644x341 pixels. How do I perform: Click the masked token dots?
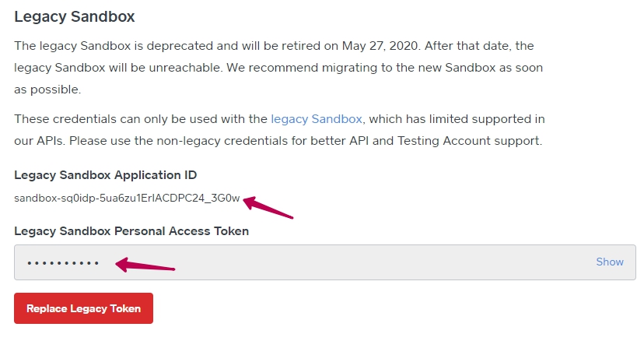click(x=63, y=263)
